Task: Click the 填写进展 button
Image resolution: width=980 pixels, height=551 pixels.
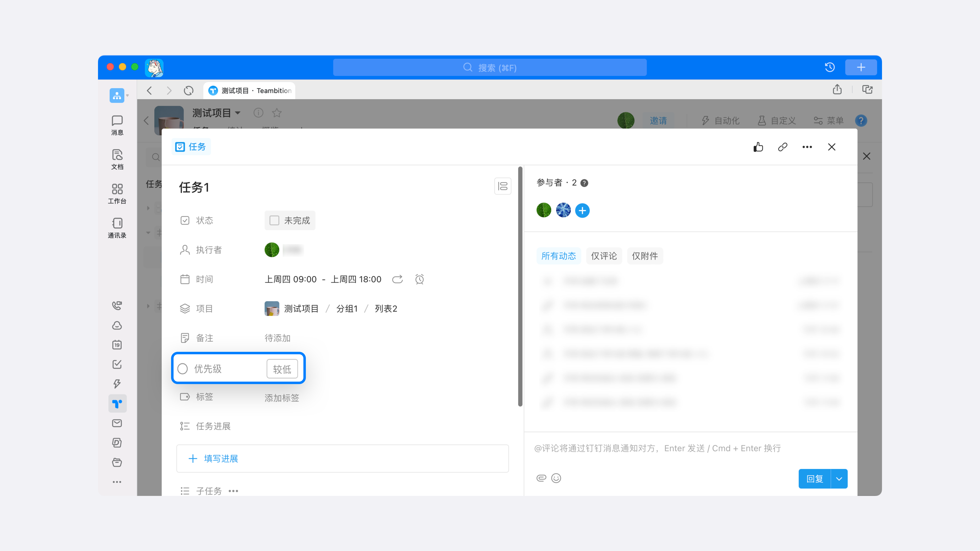Action: (221, 459)
